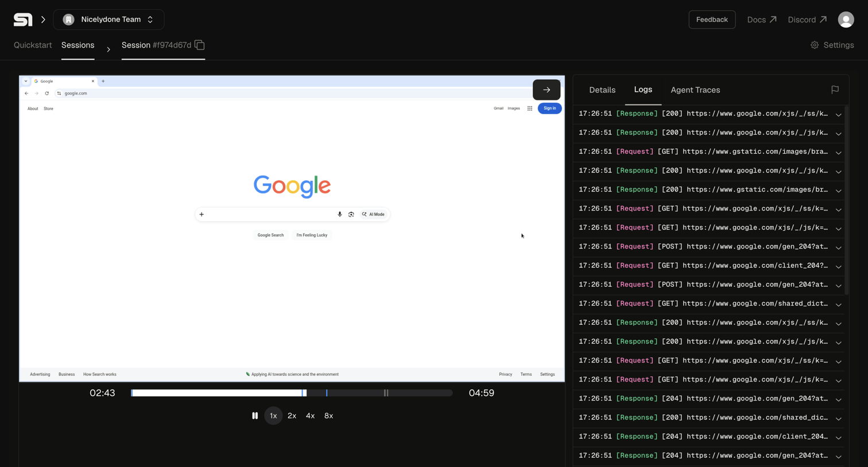Set playback speed to 8x
Viewport: 868px width, 467px height.
pos(328,416)
